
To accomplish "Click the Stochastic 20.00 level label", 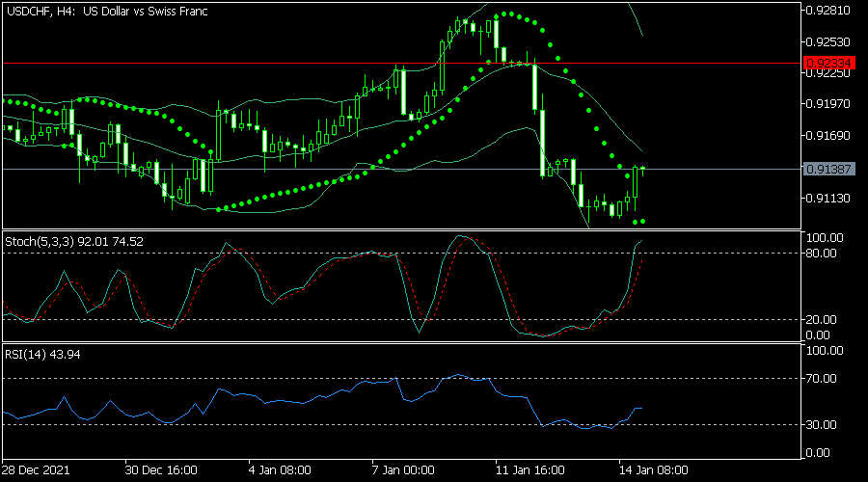I will [822, 320].
